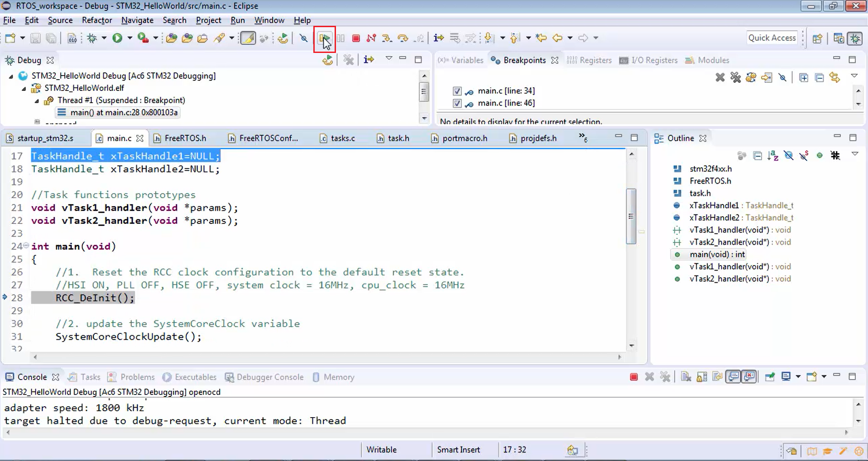The height and width of the screenshot is (461, 868).
Task: Open the Breakpoints view menu triangle
Action: tap(854, 76)
